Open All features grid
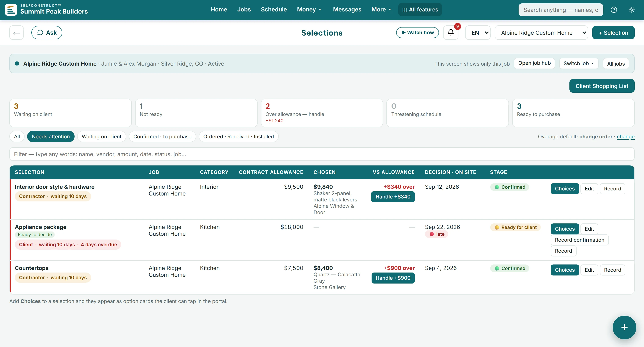644x347 pixels. [420, 10]
